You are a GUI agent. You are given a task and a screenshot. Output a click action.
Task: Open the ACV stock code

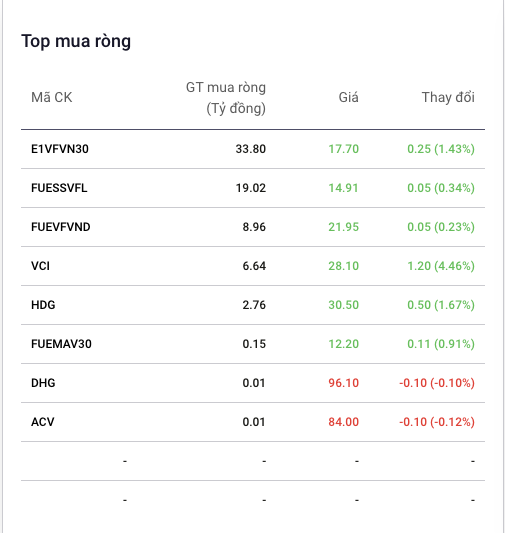click(x=42, y=422)
